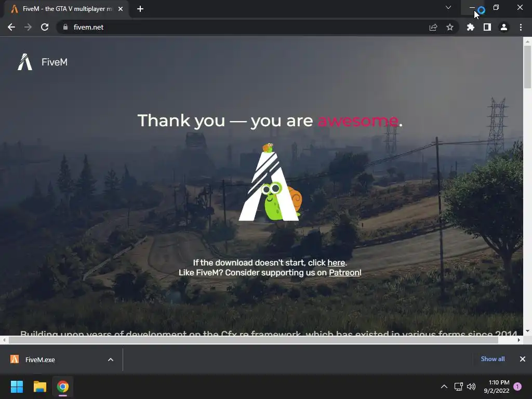Share this page using the share icon
This screenshot has width=532, height=399.
click(x=433, y=27)
